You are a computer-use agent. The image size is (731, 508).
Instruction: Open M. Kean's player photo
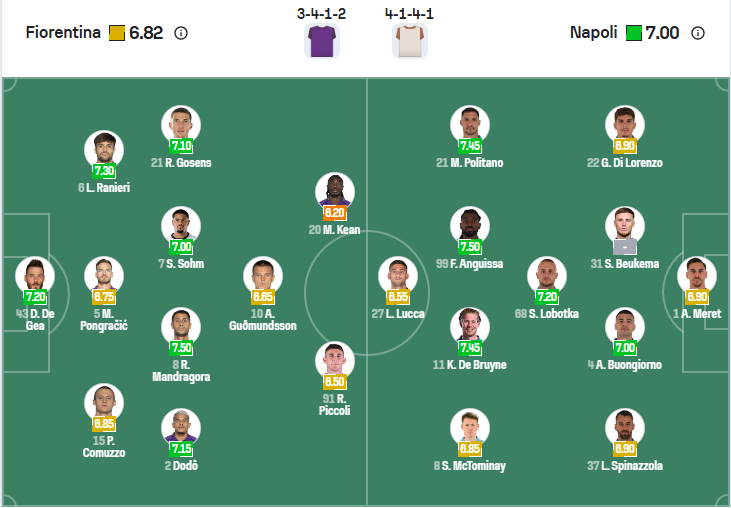click(335, 191)
